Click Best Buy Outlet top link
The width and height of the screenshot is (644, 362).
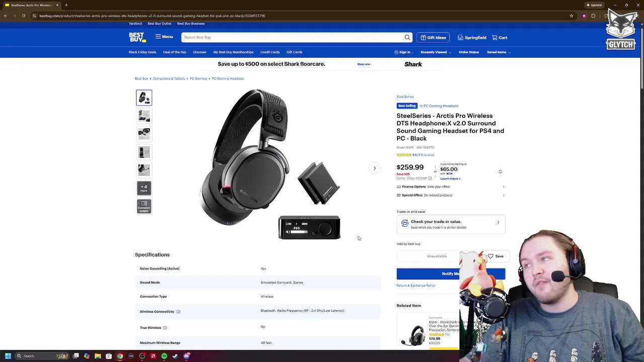click(x=159, y=24)
